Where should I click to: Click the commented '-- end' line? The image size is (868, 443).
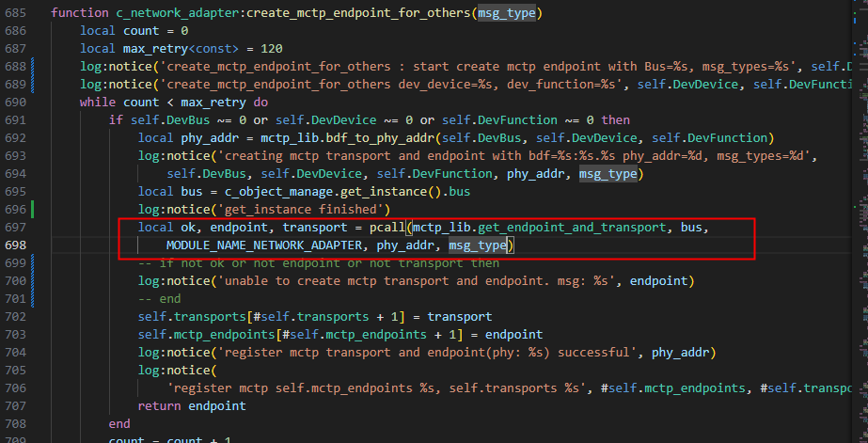click(160, 299)
